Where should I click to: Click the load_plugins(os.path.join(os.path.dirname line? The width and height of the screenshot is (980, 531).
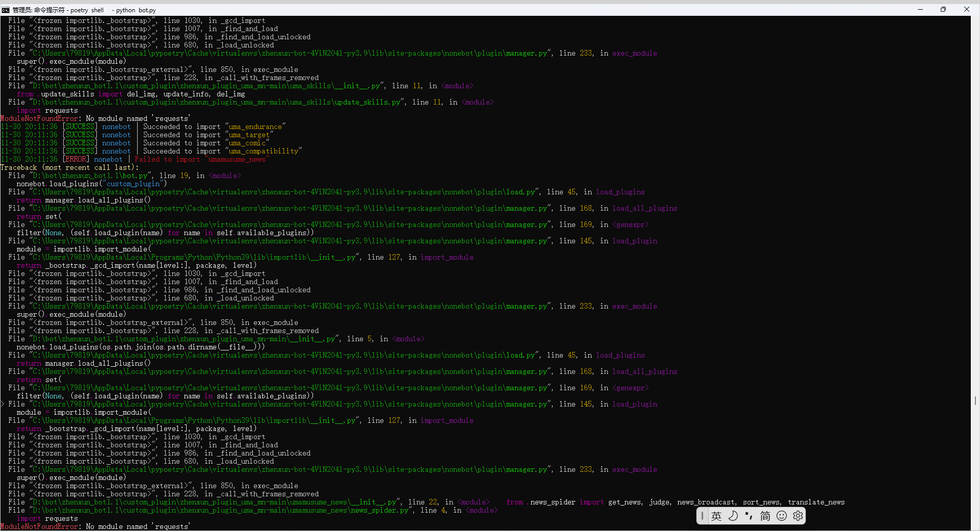[141, 347]
